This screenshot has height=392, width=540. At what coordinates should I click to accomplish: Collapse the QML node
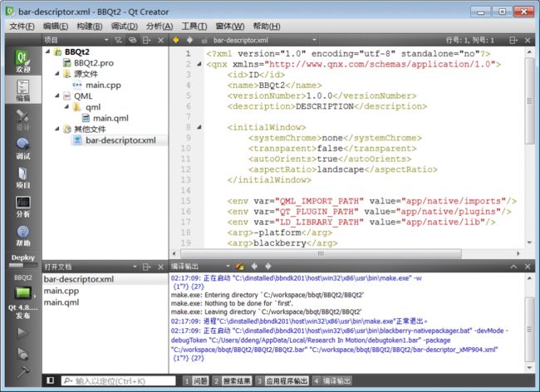[57, 96]
